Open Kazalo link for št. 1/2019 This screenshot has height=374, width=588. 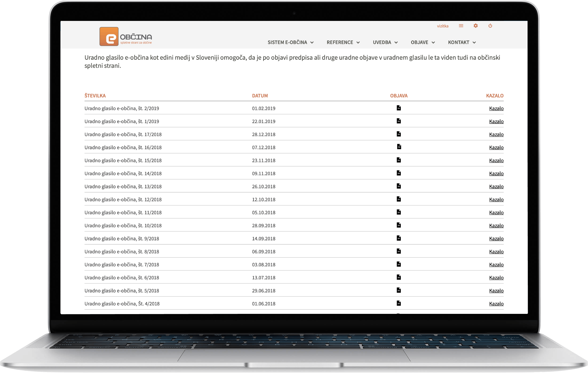(496, 121)
